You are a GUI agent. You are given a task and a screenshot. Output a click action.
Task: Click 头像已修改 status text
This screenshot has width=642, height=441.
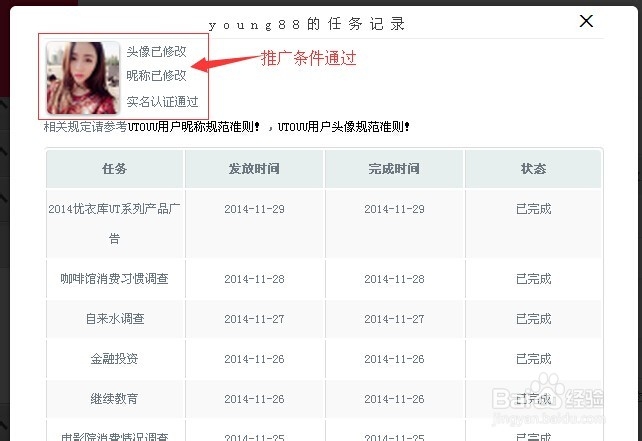point(156,52)
